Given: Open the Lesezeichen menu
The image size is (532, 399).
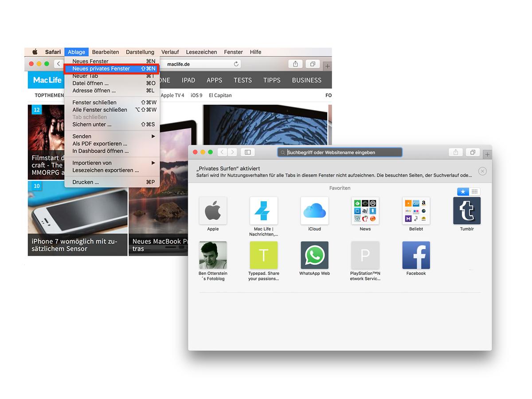Looking at the screenshot, I should pos(201,52).
